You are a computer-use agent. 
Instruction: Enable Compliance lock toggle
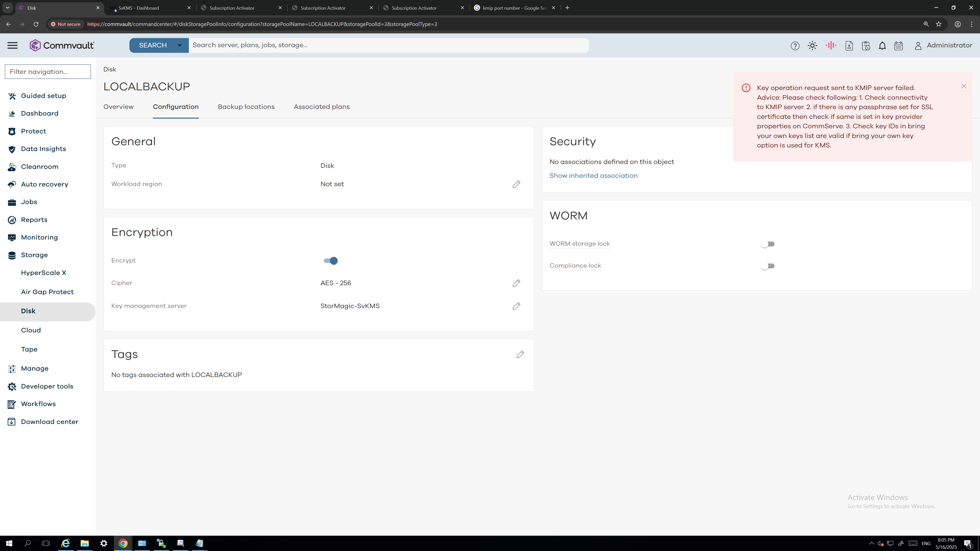tap(767, 266)
